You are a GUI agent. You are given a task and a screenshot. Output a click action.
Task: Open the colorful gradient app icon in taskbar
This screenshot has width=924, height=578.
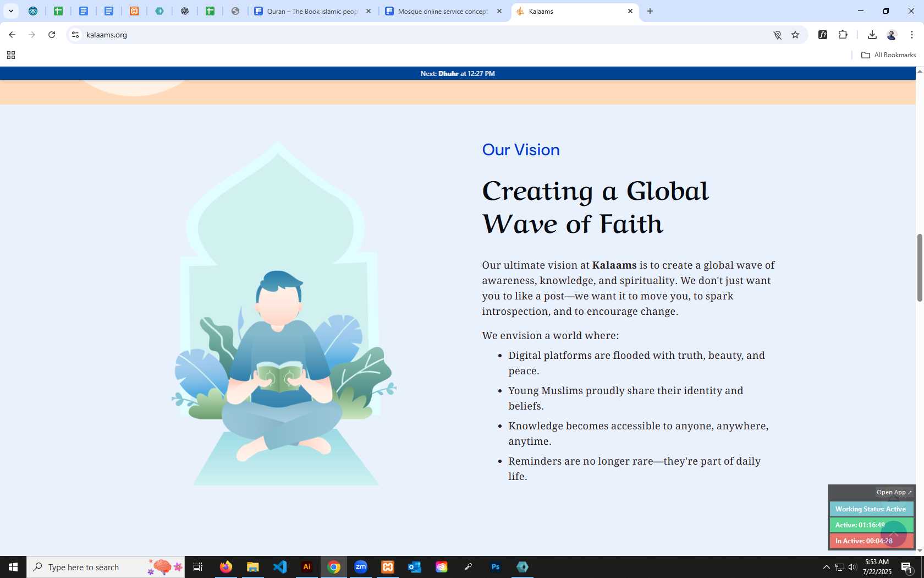pyautogui.click(x=442, y=567)
